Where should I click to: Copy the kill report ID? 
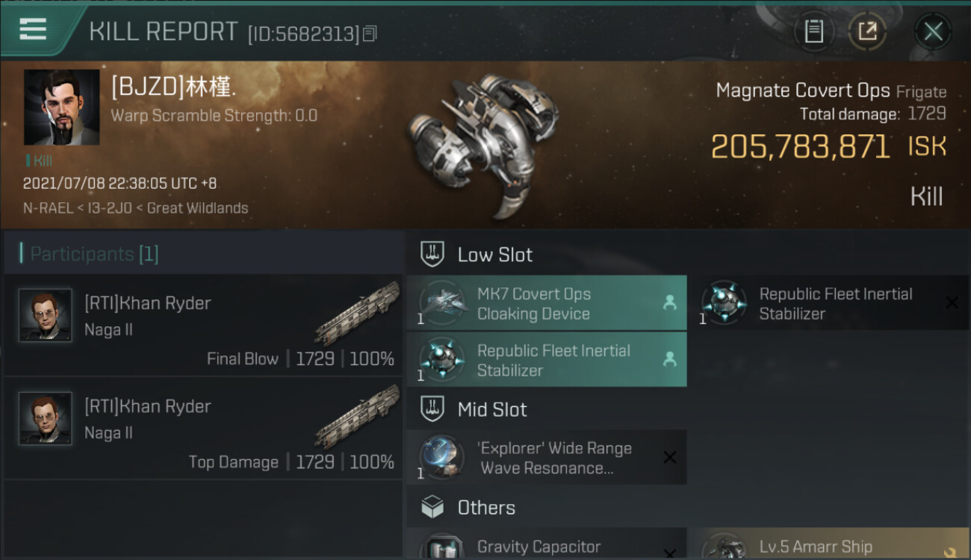pos(370,34)
